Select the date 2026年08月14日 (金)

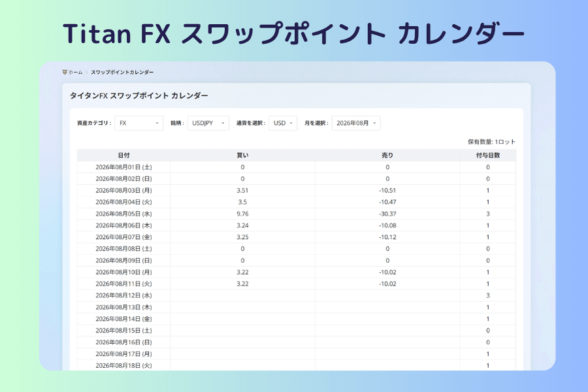tap(123, 319)
